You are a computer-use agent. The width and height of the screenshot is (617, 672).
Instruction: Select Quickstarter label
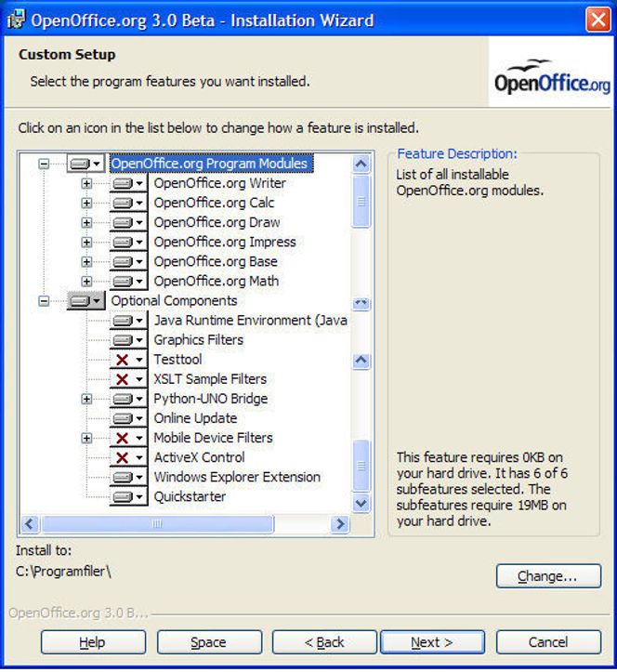coord(190,496)
